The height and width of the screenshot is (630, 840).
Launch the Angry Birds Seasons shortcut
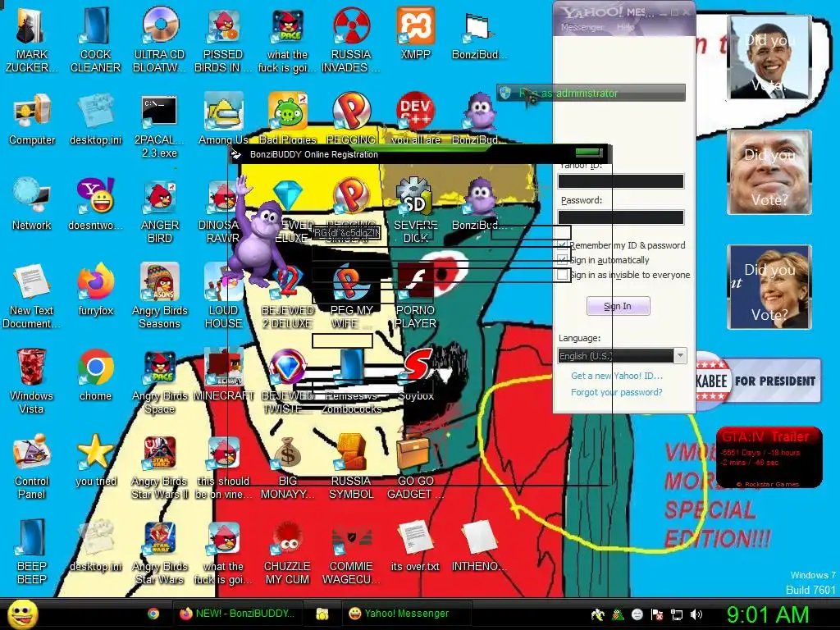tap(160, 296)
